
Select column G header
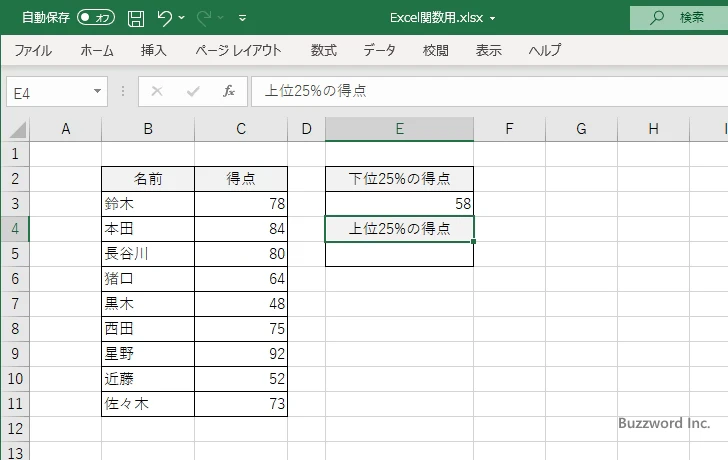(x=581, y=129)
